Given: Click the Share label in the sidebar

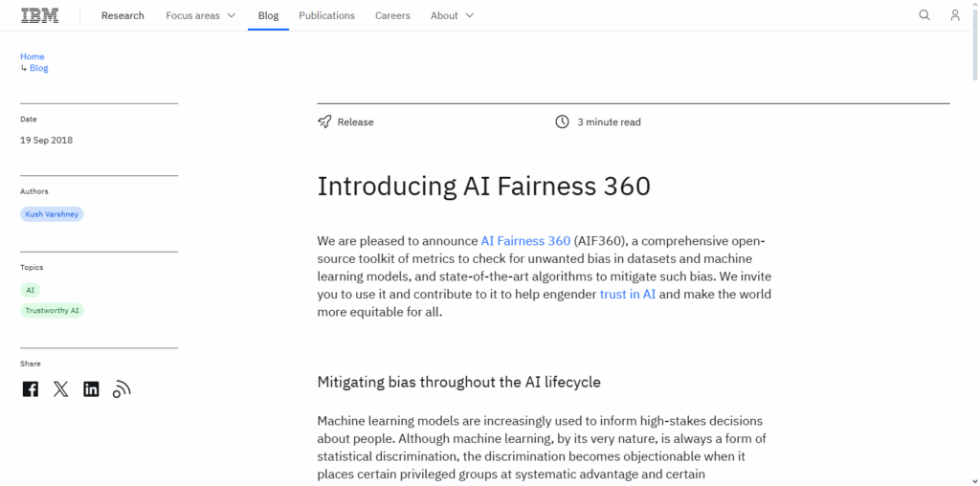Looking at the screenshot, I should click(31, 364).
